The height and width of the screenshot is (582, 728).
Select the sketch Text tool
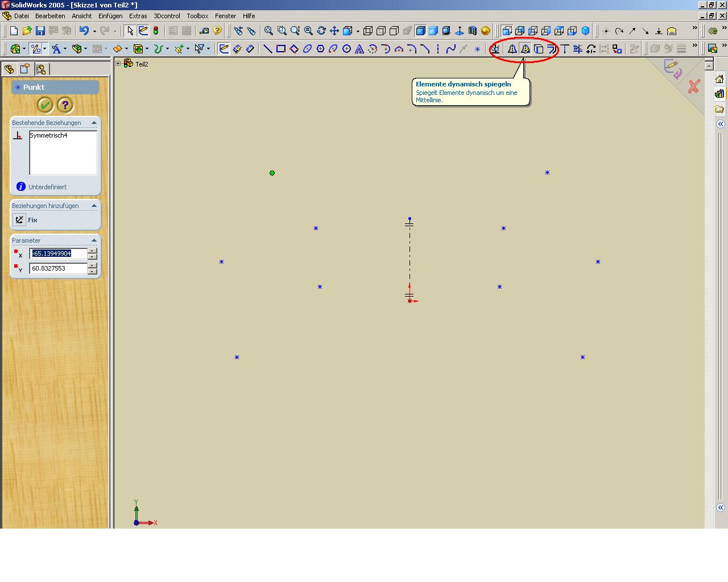359,49
